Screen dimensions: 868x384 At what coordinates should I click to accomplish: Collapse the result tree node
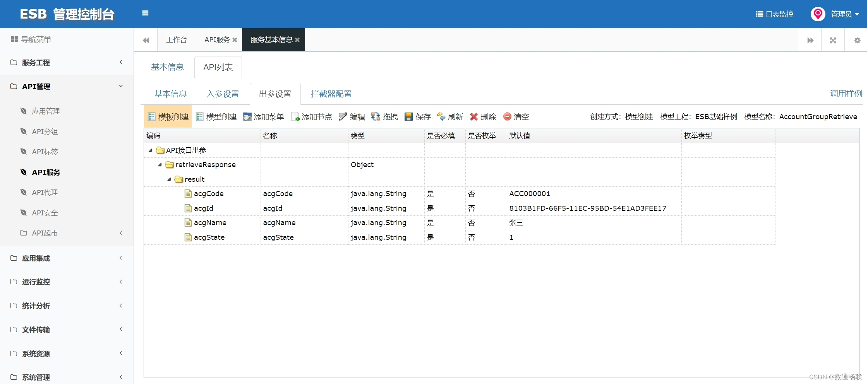coord(169,179)
